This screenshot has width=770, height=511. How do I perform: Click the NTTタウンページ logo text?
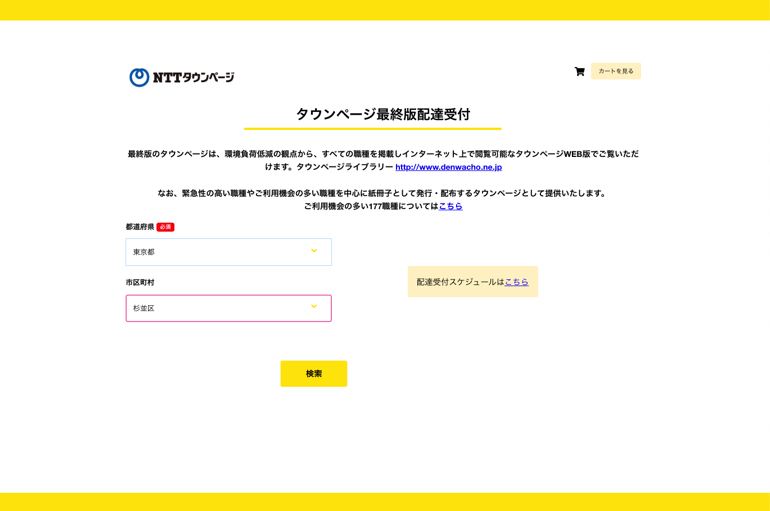tap(193, 77)
